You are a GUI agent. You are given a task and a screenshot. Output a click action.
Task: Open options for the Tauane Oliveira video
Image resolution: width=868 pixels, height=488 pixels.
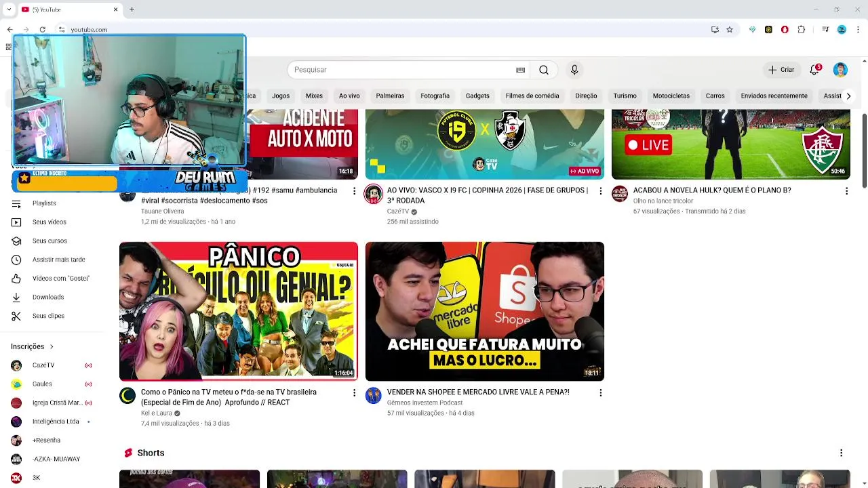point(354,191)
